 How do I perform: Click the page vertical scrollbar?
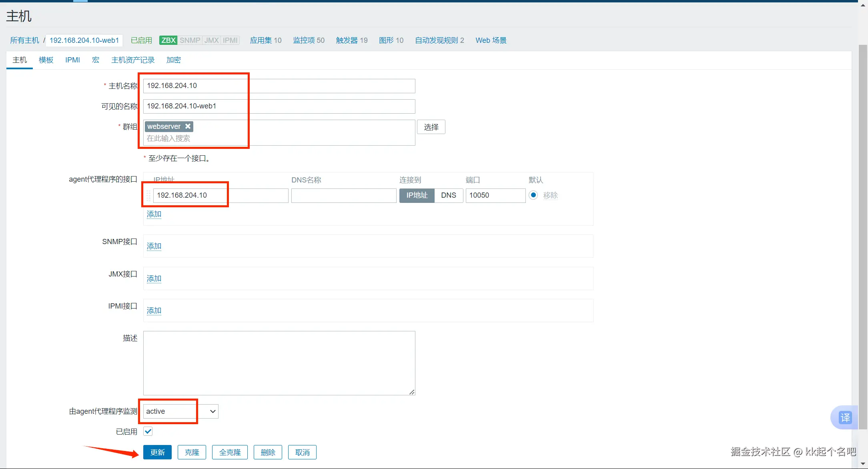click(863, 240)
